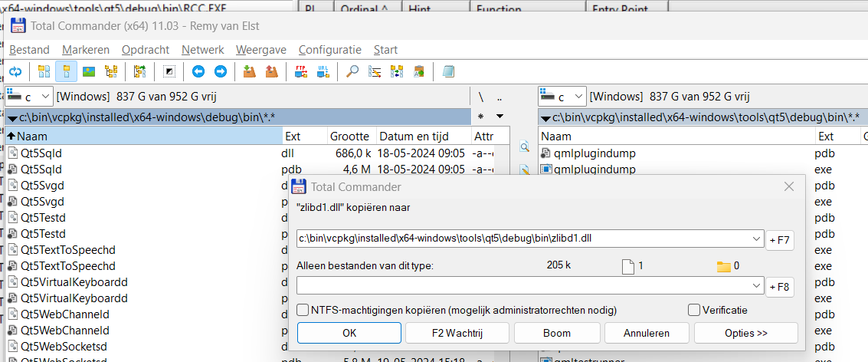Open the Notepad toolbar icon
This screenshot has height=362, width=868.
point(448,71)
